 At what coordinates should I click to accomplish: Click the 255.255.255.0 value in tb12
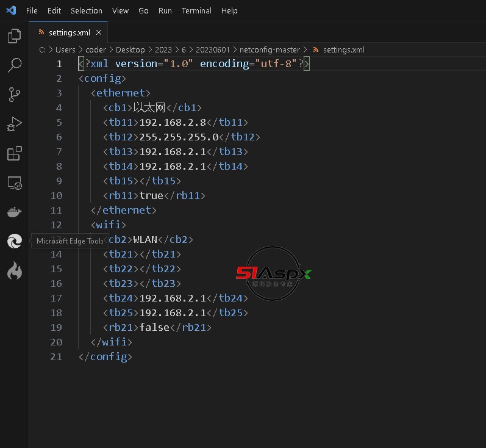pos(179,137)
